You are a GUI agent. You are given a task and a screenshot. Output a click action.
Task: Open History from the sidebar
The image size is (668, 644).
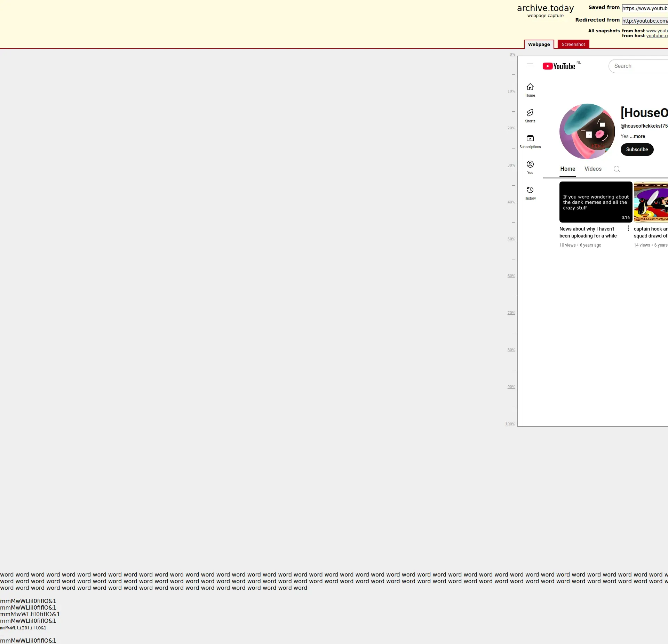(x=530, y=193)
